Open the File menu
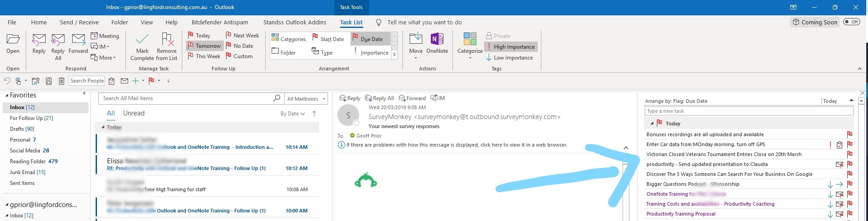Image resolution: width=868 pixels, height=221 pixels. coord(12,22)
